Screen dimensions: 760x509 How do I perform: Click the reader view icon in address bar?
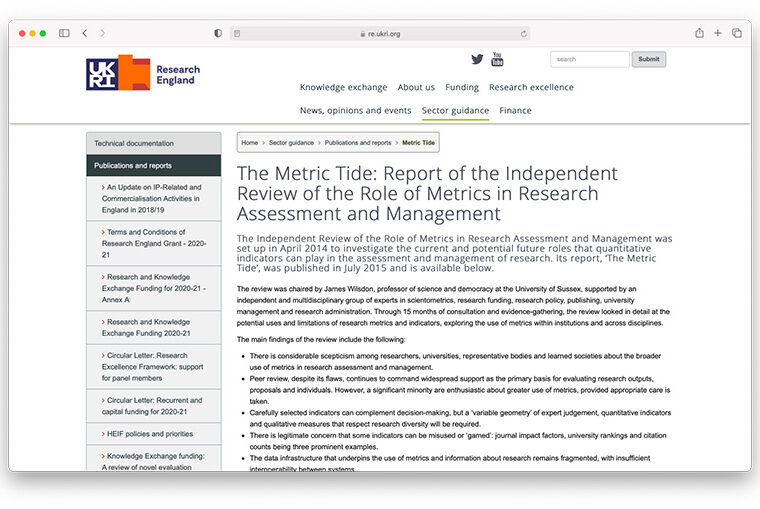point(237,33)
